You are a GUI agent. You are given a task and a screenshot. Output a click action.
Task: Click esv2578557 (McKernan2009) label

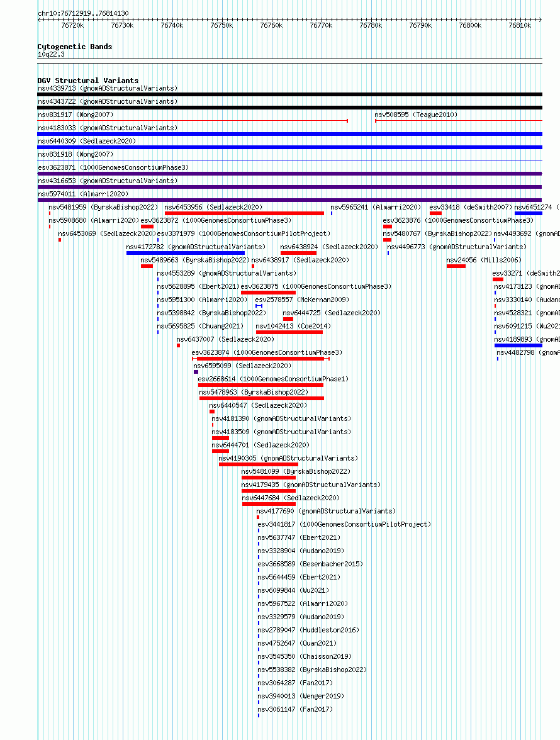click(x=302, y=300)
